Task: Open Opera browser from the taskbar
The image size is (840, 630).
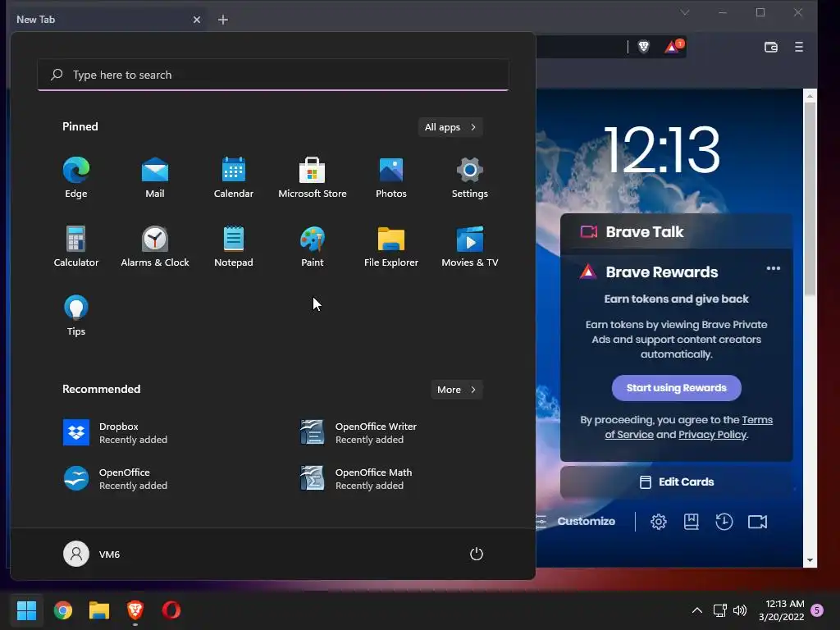Action: [x=171, y=609]
